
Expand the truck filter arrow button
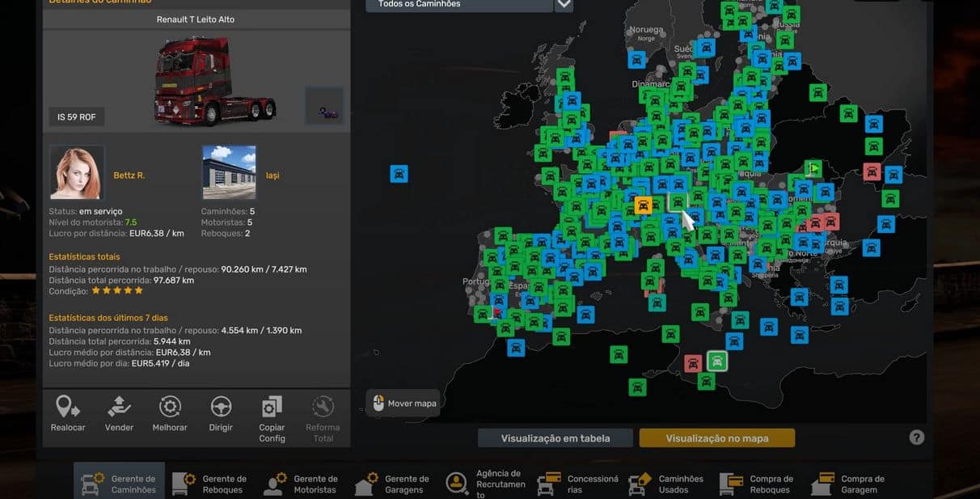tap(564, 5)
